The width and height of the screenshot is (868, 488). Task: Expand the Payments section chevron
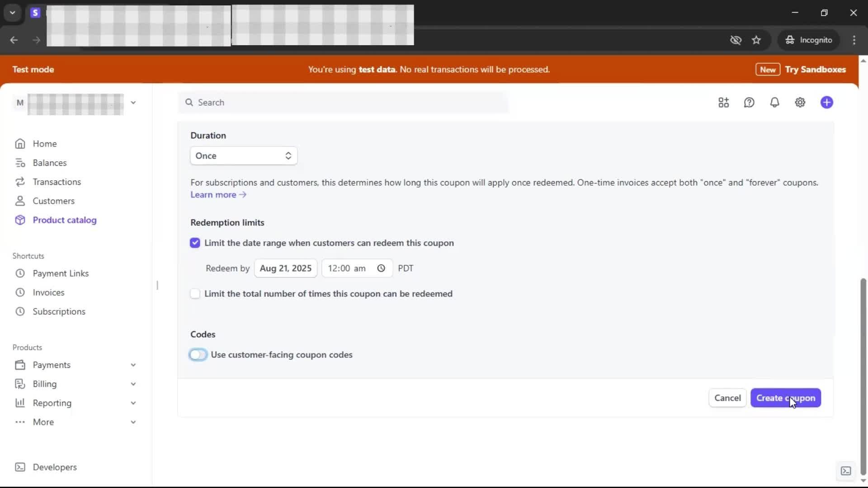(133, 365)
